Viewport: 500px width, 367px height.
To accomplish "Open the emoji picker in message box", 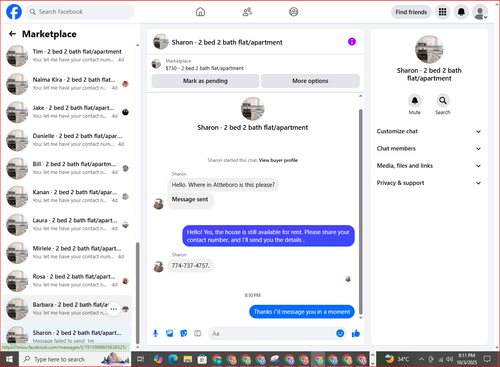I will click(340, 333).
